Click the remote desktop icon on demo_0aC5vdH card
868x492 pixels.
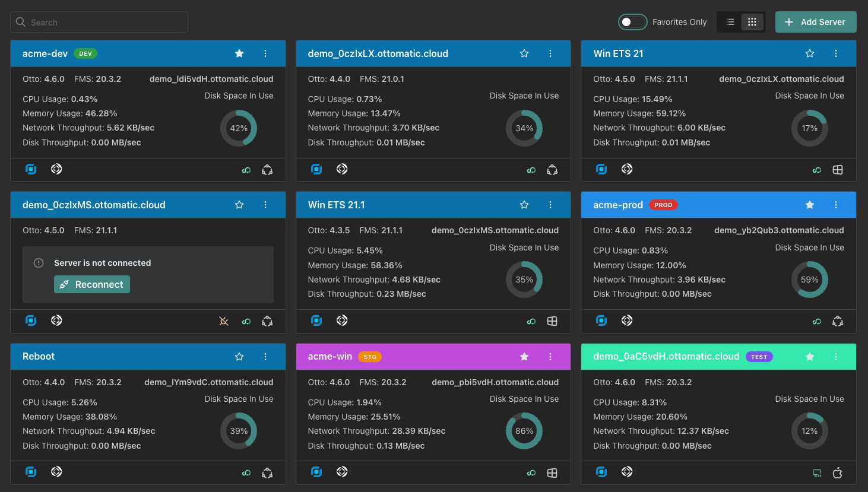click(x=817, y=473)
